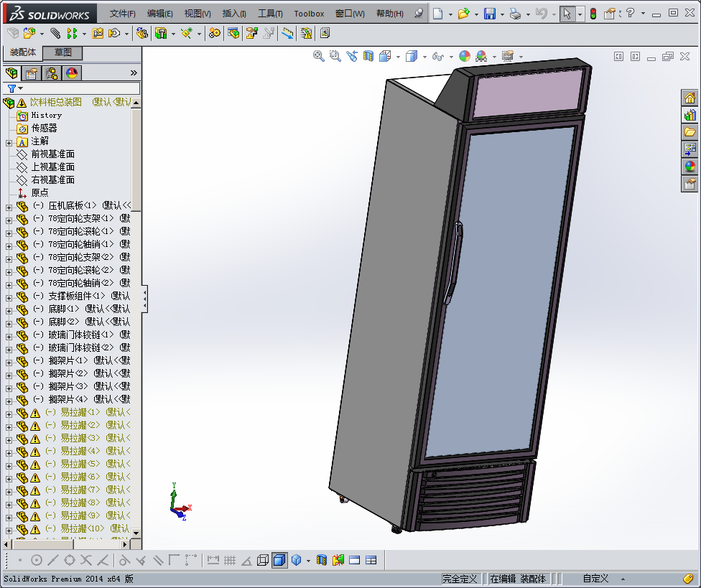Viewport: 701px width, 588px height.
Task: Open the 窗口(W) menu
Action: tap(350, 14)
